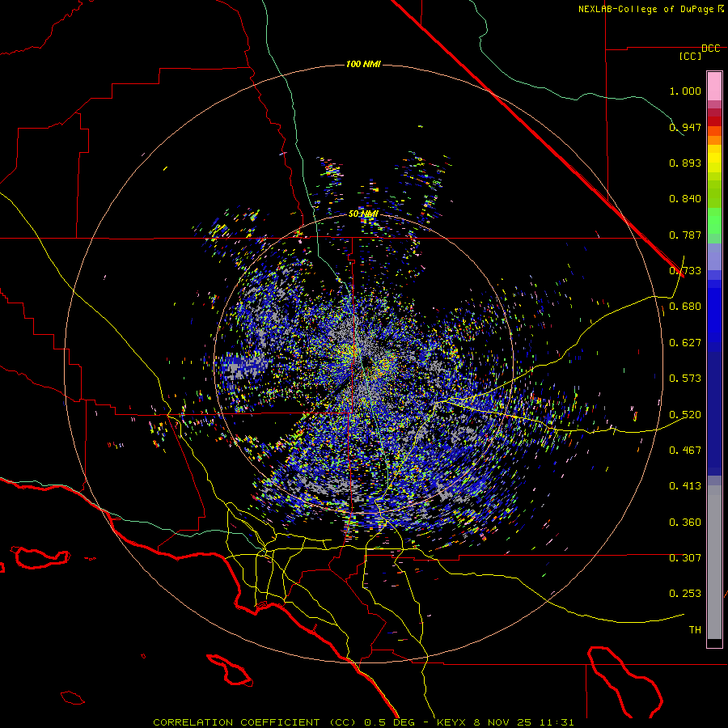The image size is (728, 728).
Task: Click the NEXLAB-College of DuPage watermark text
Action: tap(650, 9)
